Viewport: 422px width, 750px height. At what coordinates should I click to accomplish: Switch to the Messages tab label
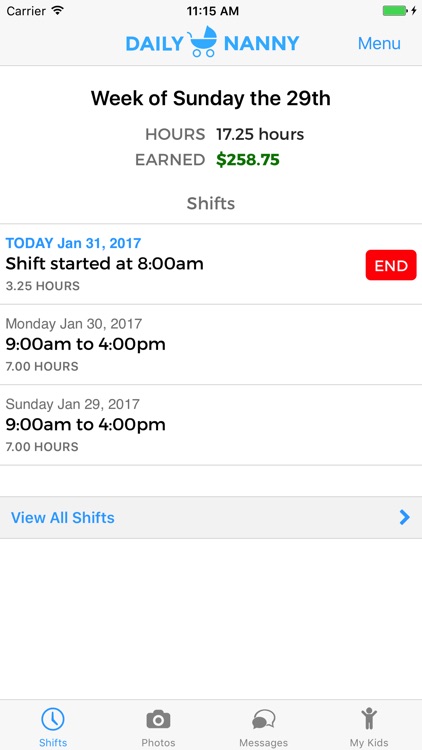click(x=264, y=743)
